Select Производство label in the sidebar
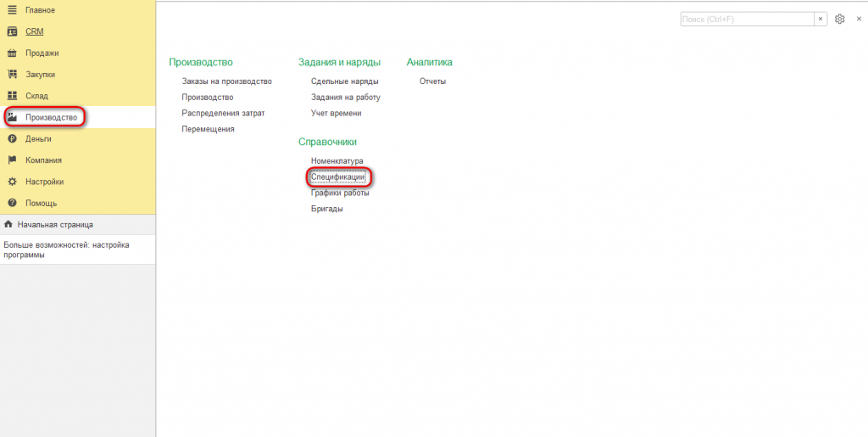The width and height of the screenshot is (868, 437). [x=51, y=117]
